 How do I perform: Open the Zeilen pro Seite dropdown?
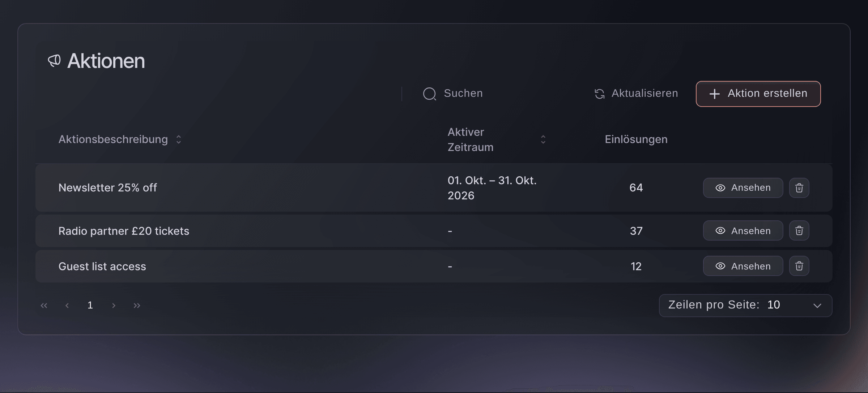tap(745, 306)
